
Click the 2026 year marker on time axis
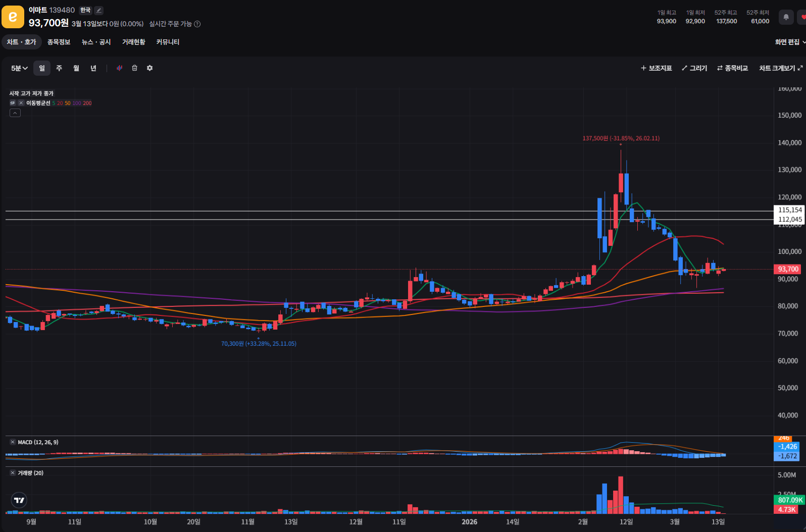469,522
